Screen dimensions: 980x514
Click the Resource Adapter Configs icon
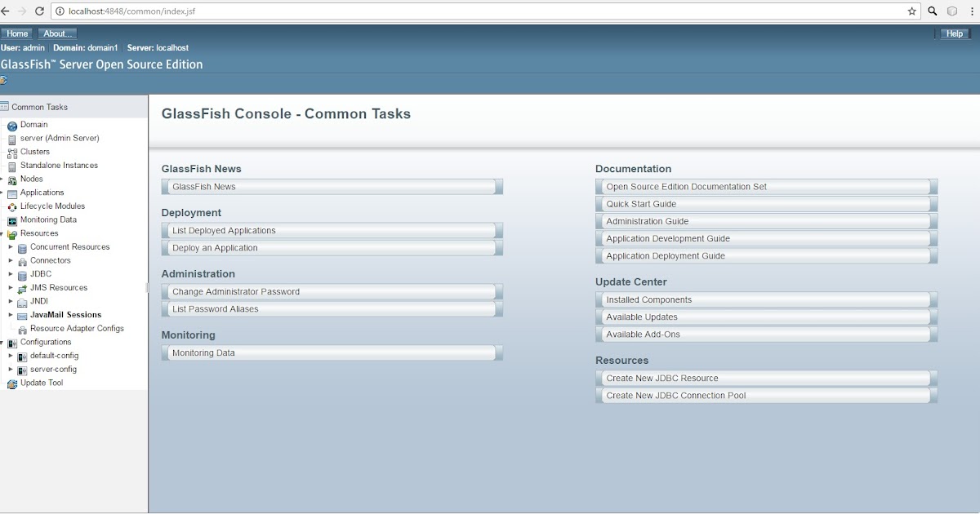(21, 329)
